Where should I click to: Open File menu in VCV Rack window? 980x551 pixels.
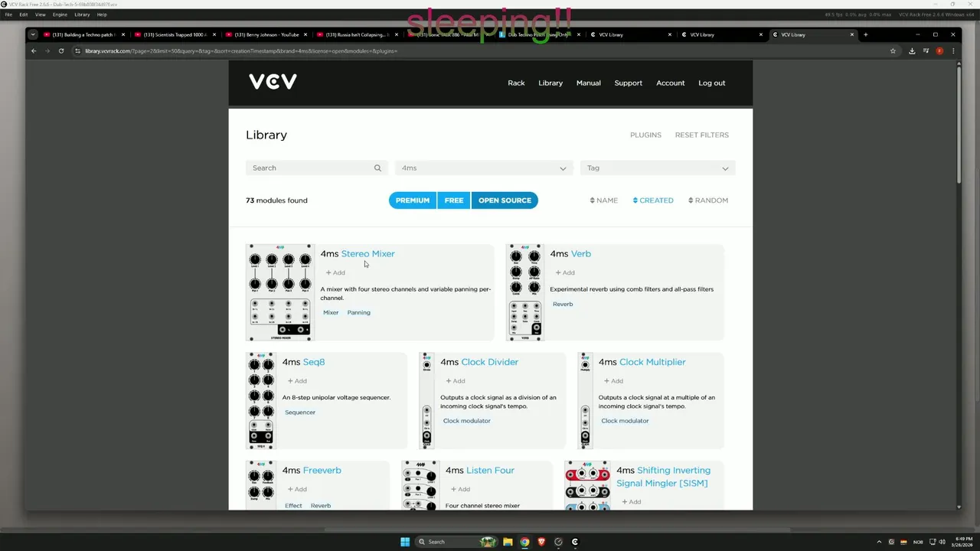[8, 15]
